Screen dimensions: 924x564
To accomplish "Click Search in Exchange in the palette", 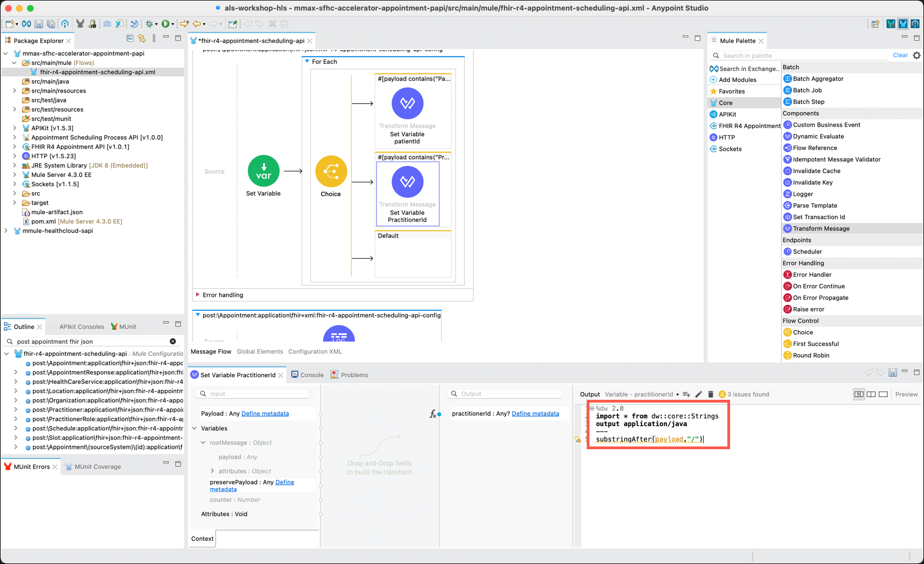I will (744, 69).
